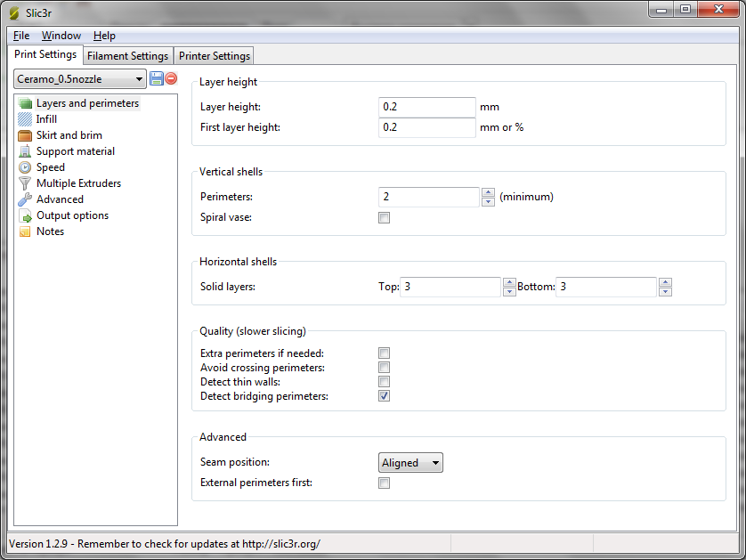Click the Layers and perimeters icon
The image size is (746, 560).
[25, 103]
